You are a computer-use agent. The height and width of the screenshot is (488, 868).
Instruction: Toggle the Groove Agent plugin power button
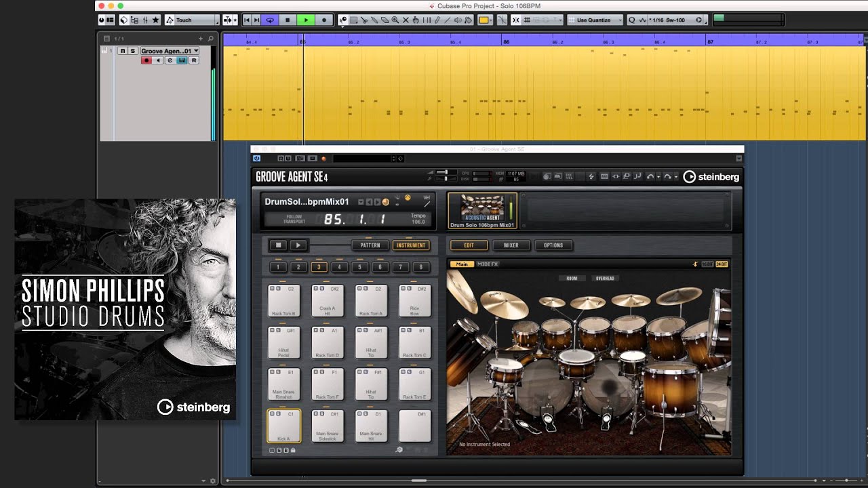(256, 159)
